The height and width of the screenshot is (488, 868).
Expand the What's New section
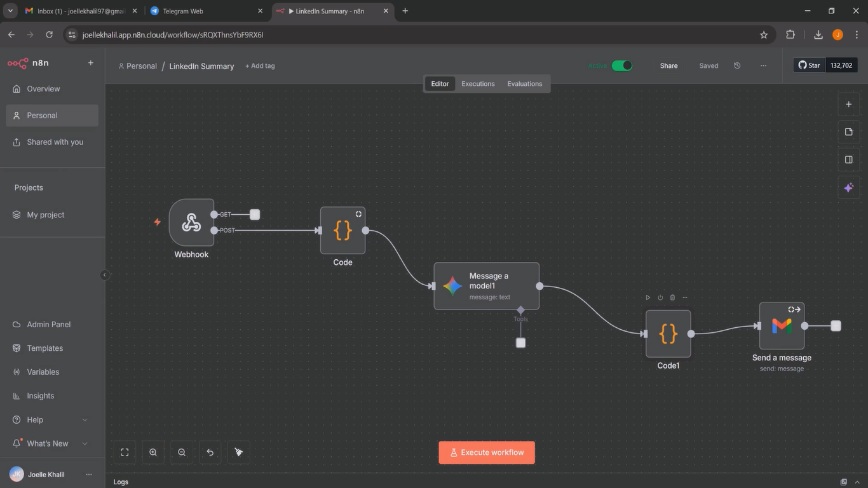point(85,444)
